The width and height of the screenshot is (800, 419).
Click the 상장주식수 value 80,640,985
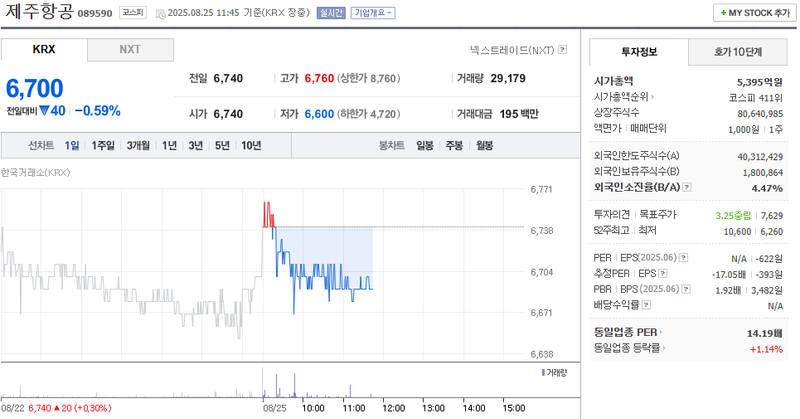(760, 114)
